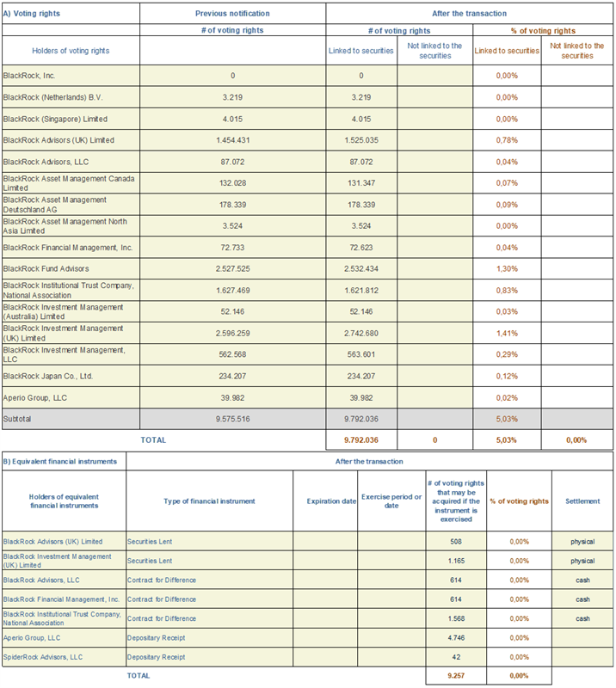Click 'BlackRock Asset Management Canada Limited' cell

(x=71, y=183)
